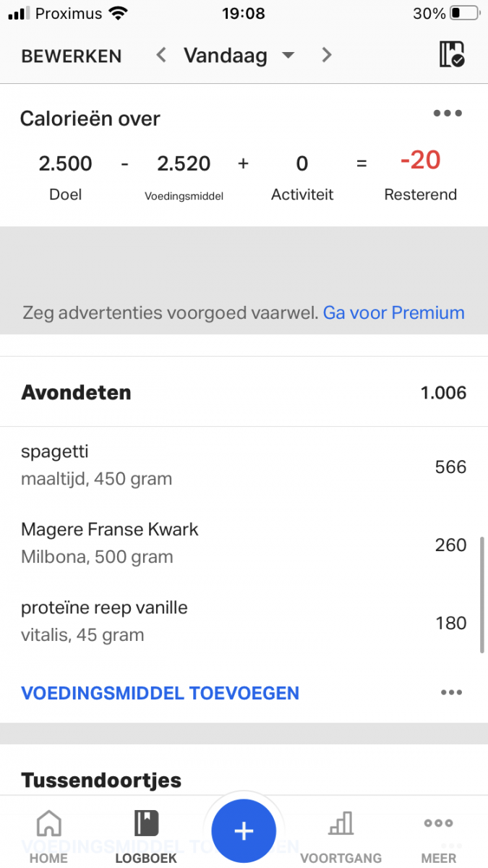
Task: Tap the blue plus add button
Action: click(x=244, y=831)
